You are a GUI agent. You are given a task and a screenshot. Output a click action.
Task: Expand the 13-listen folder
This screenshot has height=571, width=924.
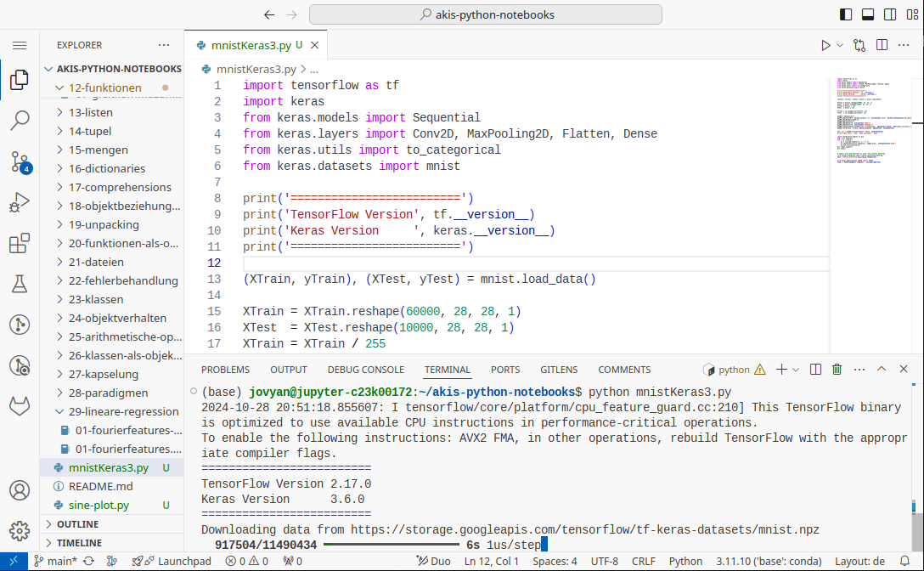[x=90, y=112]
